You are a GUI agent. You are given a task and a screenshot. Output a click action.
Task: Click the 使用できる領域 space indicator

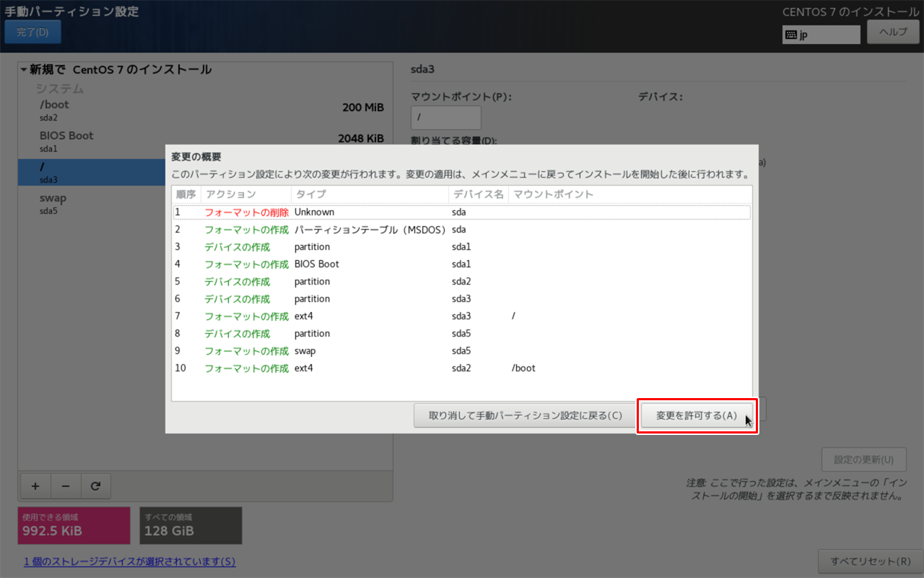pyautogui.click(x=73, y=525)
